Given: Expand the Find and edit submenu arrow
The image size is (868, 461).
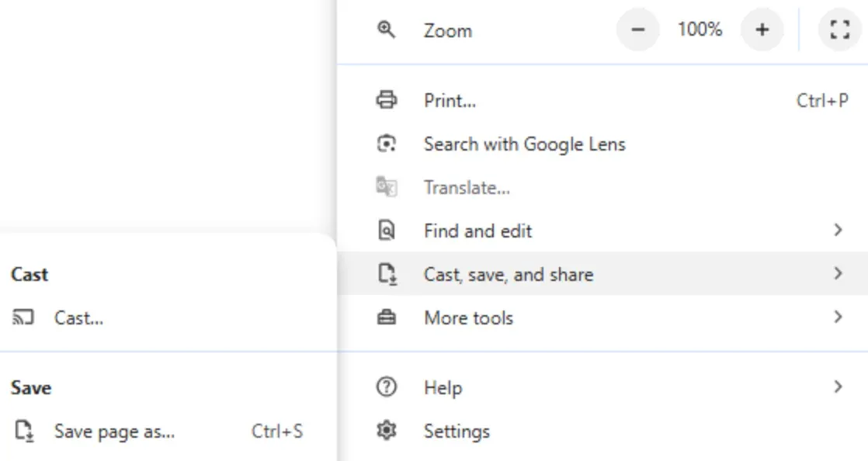Looking at the screenshot, I should point(838,230).
